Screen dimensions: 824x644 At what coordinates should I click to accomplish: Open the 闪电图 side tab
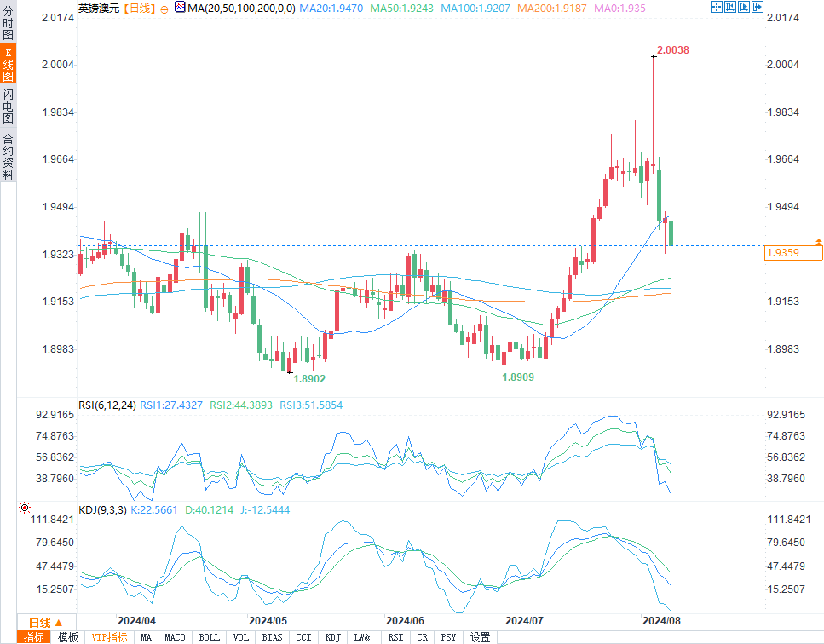[x=8, y=106]
